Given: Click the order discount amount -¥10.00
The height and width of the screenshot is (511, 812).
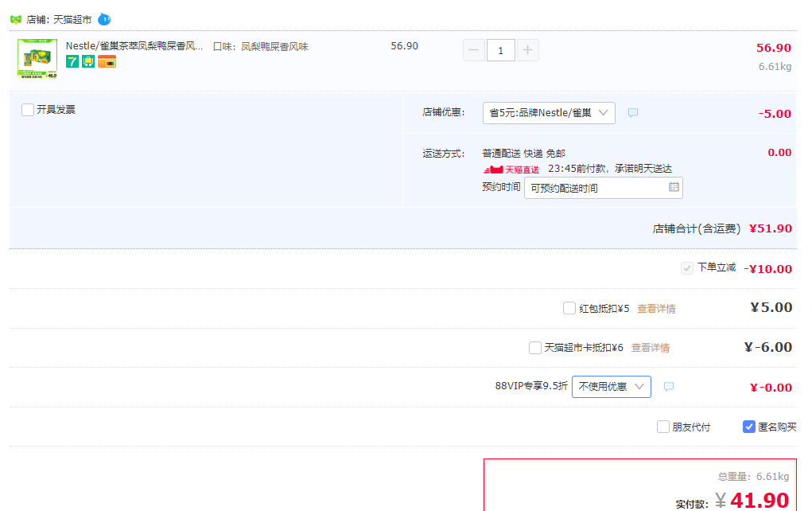Looking at the screenshot, I should (x=768, y=269).
